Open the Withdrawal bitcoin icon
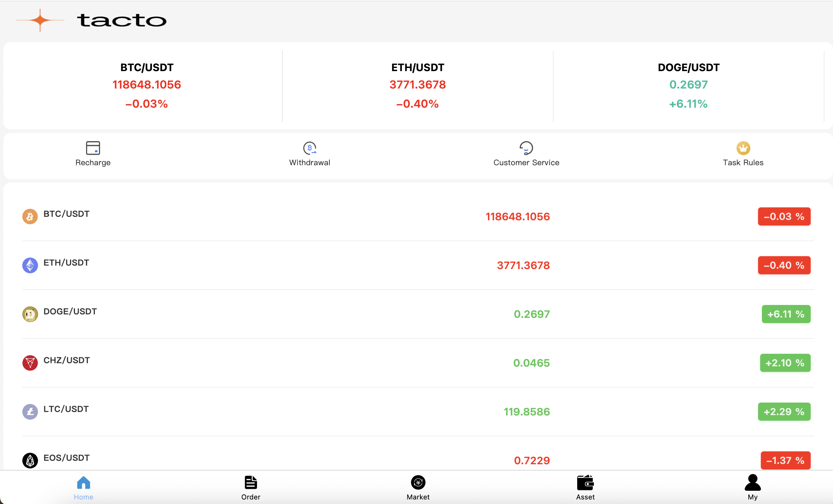 [309, 148]
